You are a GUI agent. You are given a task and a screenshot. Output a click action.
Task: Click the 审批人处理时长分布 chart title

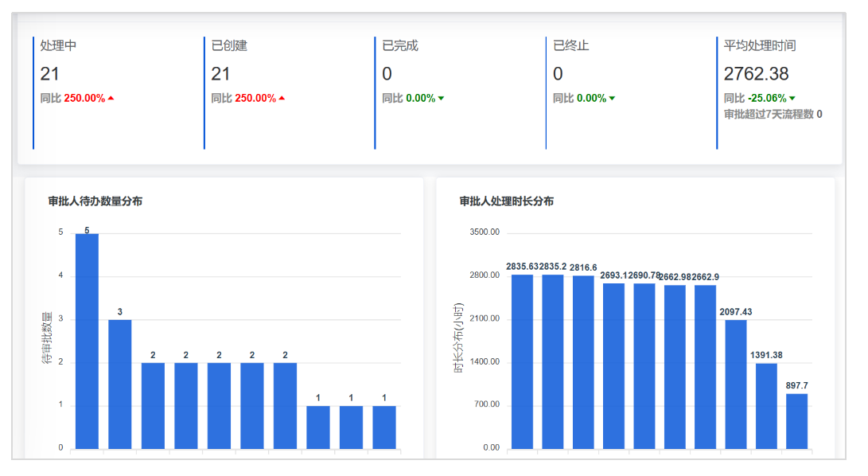tap(507, 201)
